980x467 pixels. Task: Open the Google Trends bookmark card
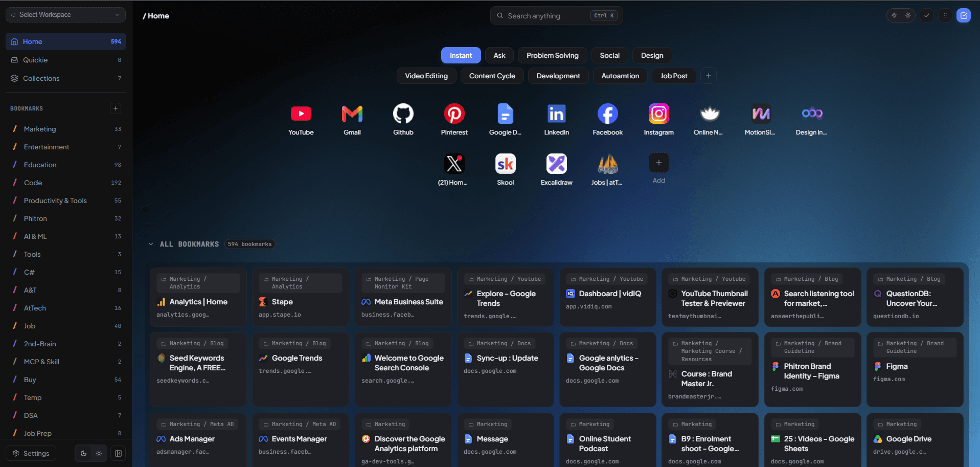(x=301, y=369)
